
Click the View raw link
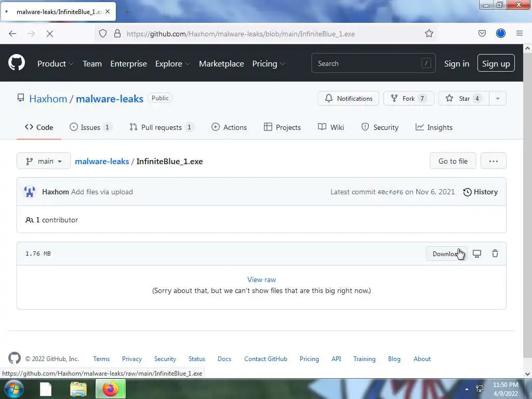(262, 280)
